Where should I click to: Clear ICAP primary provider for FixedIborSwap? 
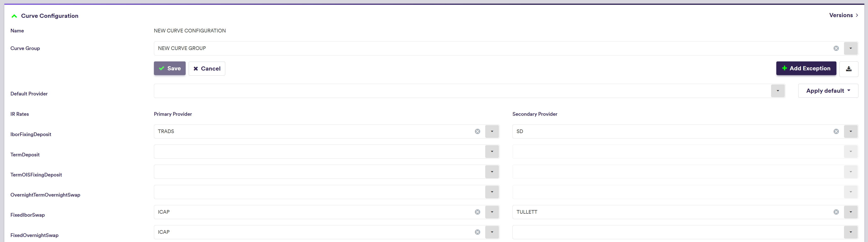[x=477, y=212]
